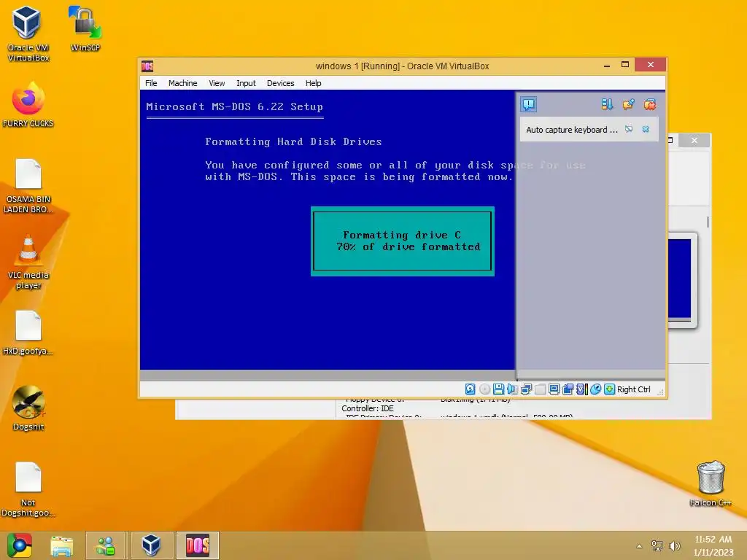Click the mouse integration indicator in status bar
The image size is (747, 560).
click(x=595, y=389)
